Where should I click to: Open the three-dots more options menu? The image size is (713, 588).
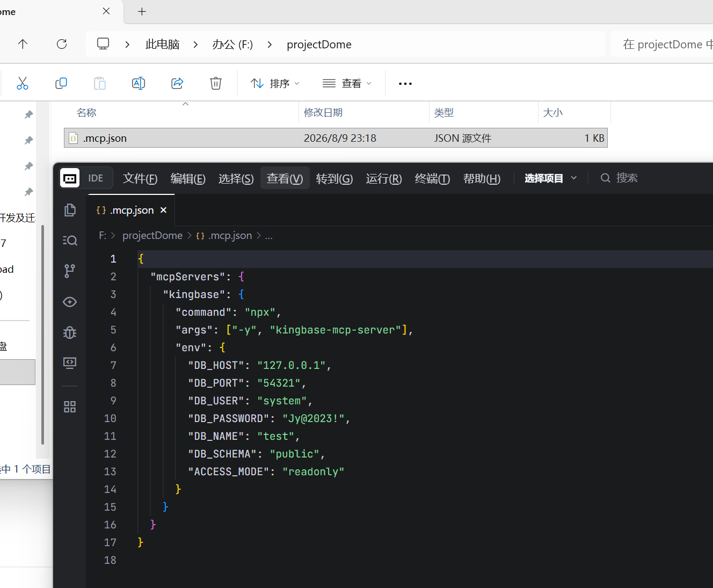click(405, 84)
